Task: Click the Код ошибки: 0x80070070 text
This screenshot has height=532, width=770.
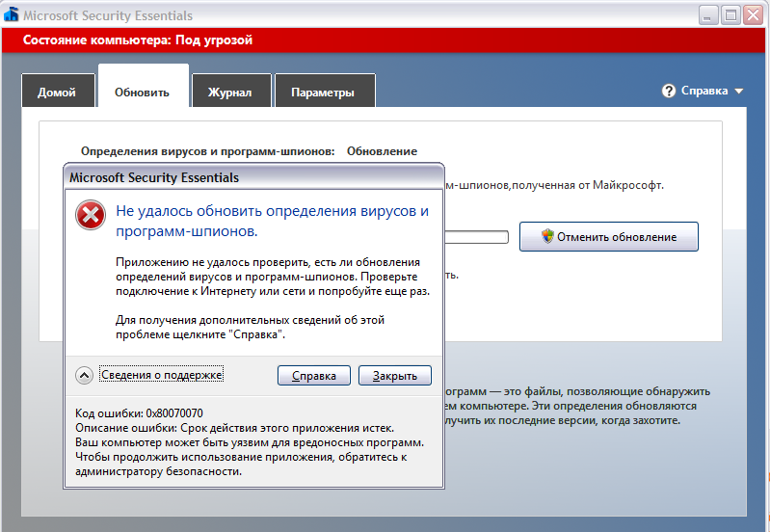Action: tap(139, 413)
